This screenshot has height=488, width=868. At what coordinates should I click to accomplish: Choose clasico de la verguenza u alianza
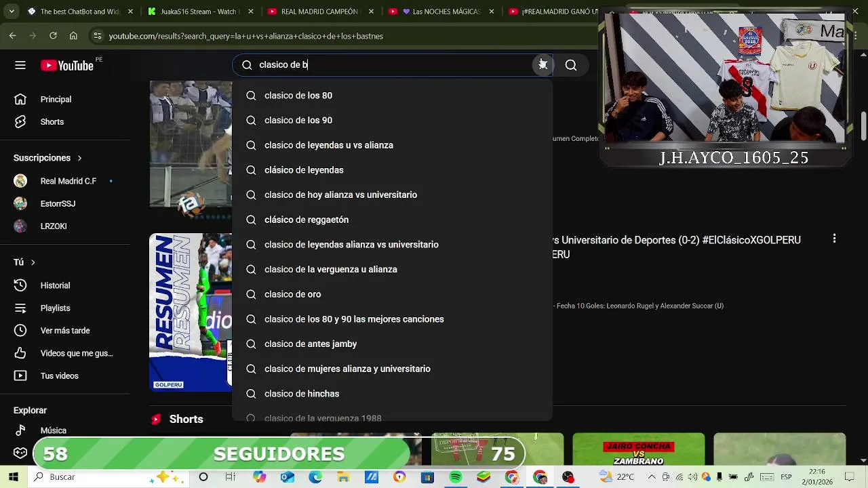point(392,270)
